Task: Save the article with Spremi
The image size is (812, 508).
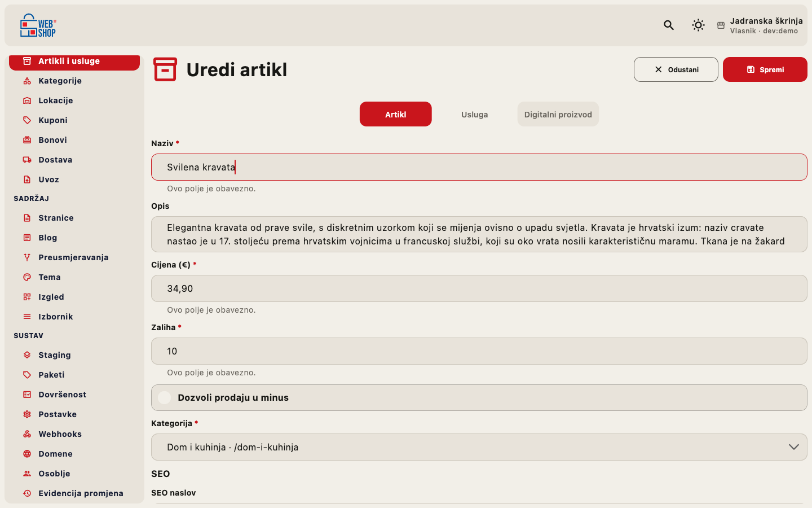Action: pos(765,69)
